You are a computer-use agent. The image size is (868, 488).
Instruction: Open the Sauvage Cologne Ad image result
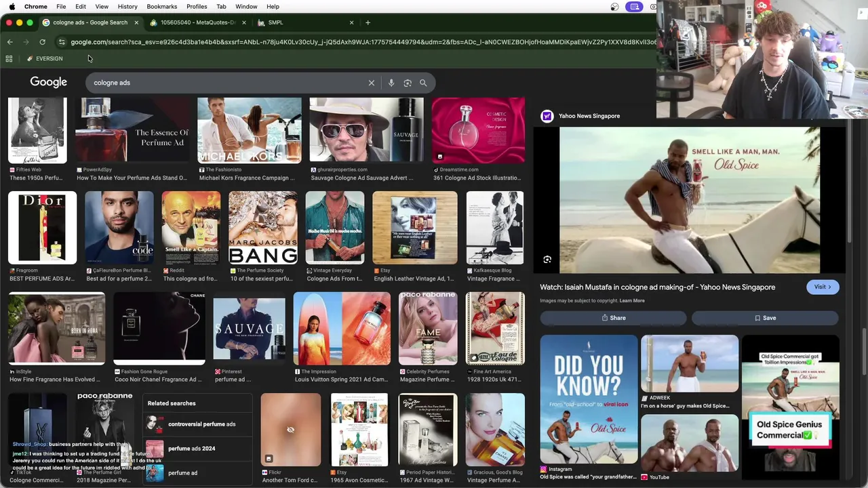click(x=366, y=130)
